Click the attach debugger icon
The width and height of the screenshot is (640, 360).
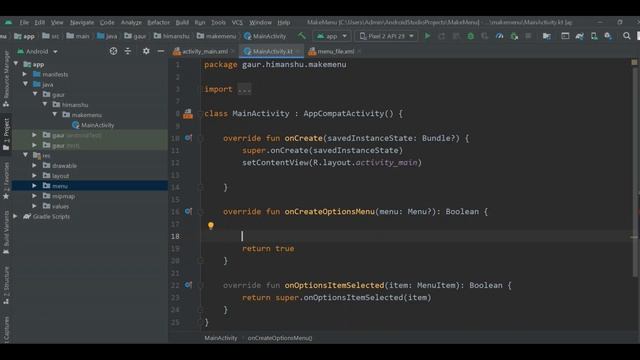click(x=514, y=36)
